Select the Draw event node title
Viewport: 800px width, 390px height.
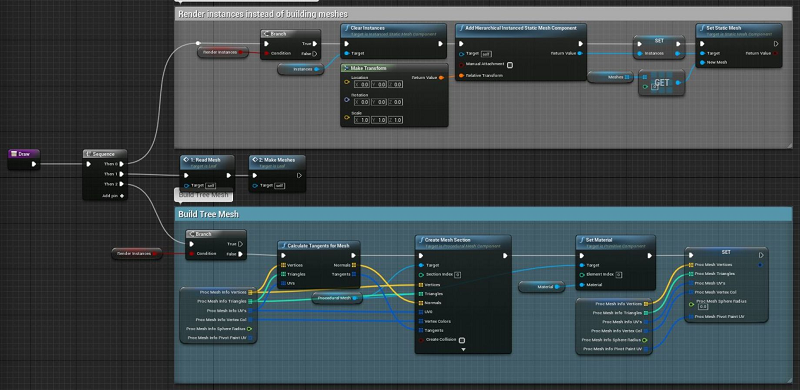pos(24,154)
